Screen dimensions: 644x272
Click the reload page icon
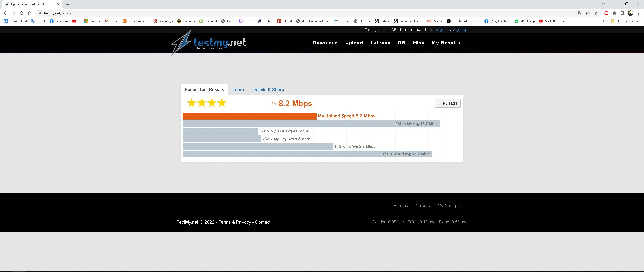click(22, 13)
